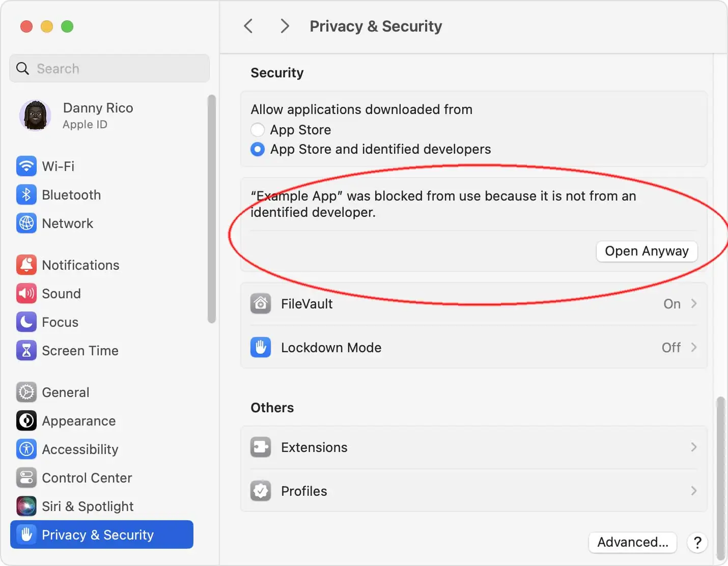Image resolution: width=728 pixels, height=566 pixels.
Task: Open Lockdown Mode via its chevron
Action: (x=694, y=347)
